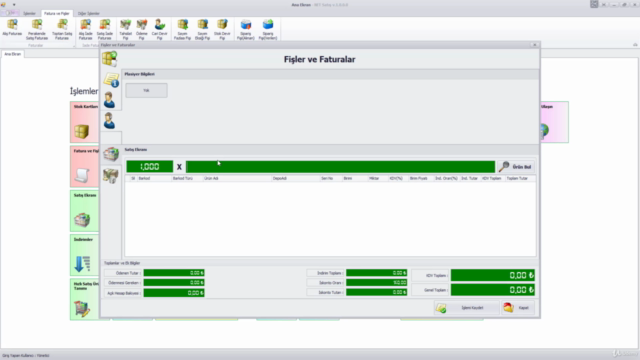Click the Kapat button in dialog

point(518,308)
